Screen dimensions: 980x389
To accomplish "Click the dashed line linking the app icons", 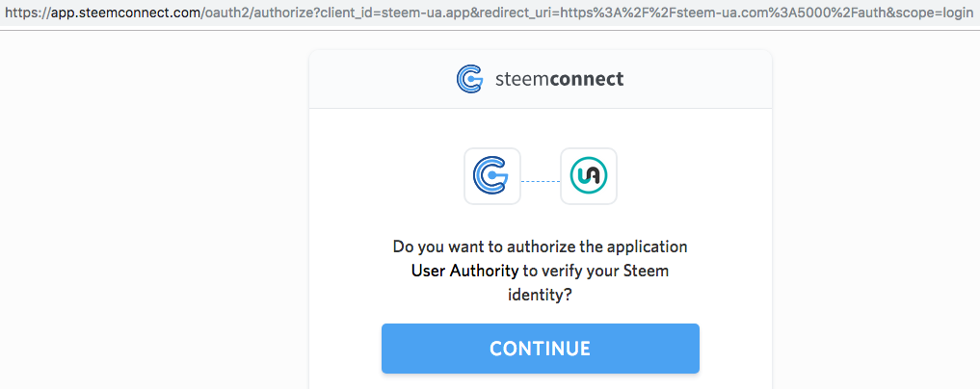I will (x=540, y=178).
